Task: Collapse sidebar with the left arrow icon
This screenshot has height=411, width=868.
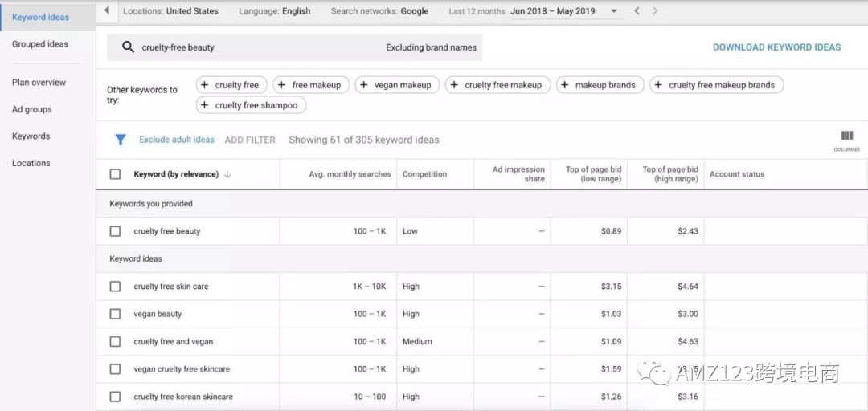Action: [x=107, y=11]
